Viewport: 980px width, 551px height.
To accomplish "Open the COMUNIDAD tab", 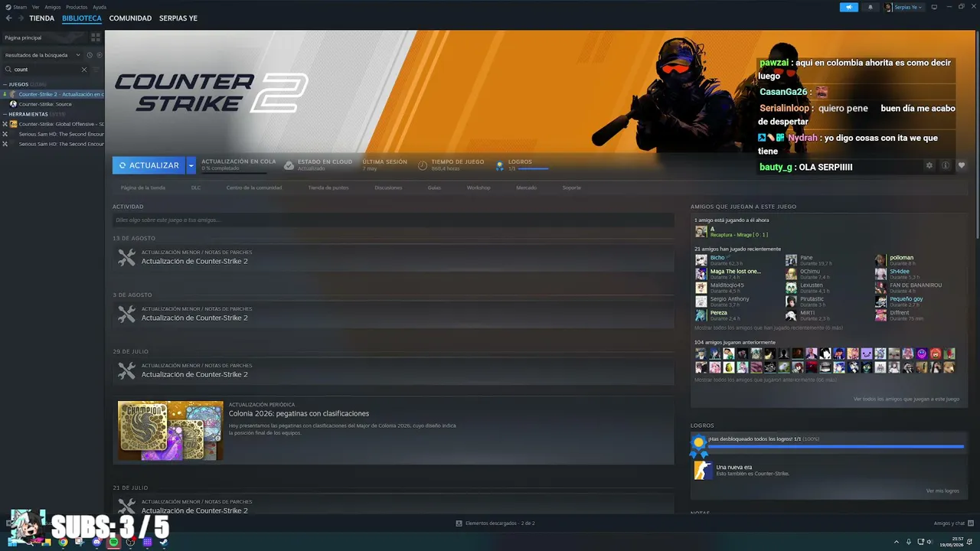I will (130, 18).
